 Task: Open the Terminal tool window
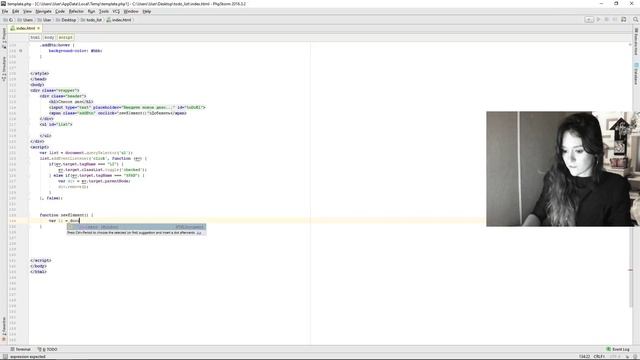pyautogui.click(x=20, y=349)
